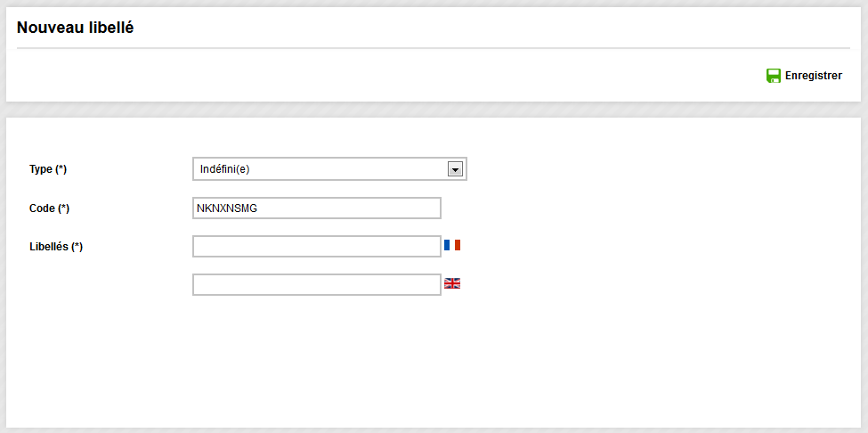This screenshot has height=433, width=868.
Task: Click the English libellé text field
Action: (x=317, y=284)
